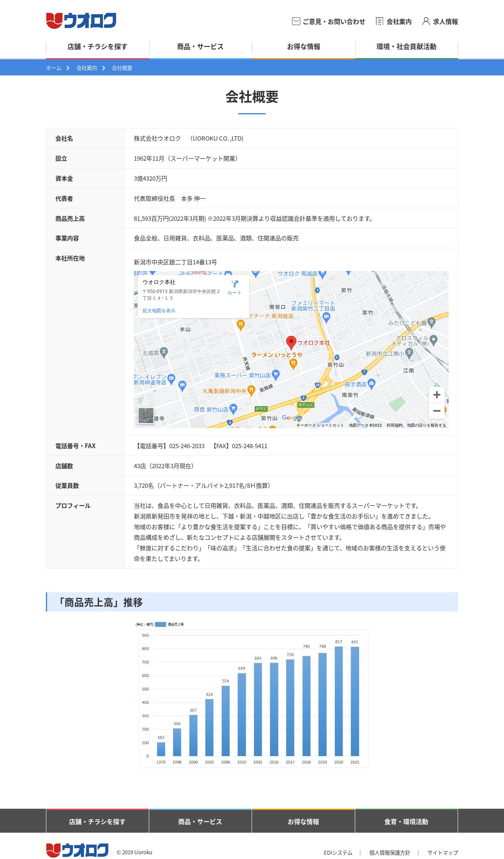Image resolution: width=504 pixels, height=859 pixels.
Task: Click the pin icon for クロスウィルメディカル
Action: [x=433, y=340]
